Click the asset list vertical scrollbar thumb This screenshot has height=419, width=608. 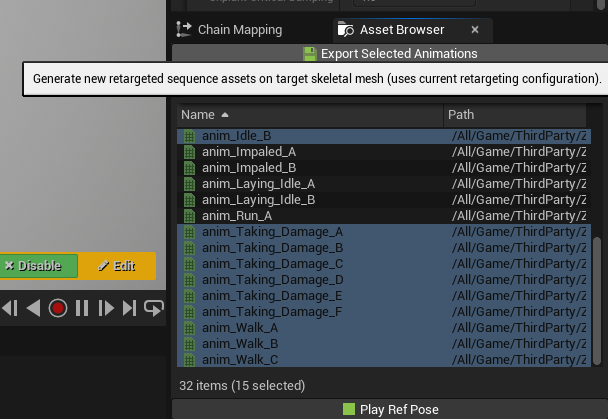[597, 301]
